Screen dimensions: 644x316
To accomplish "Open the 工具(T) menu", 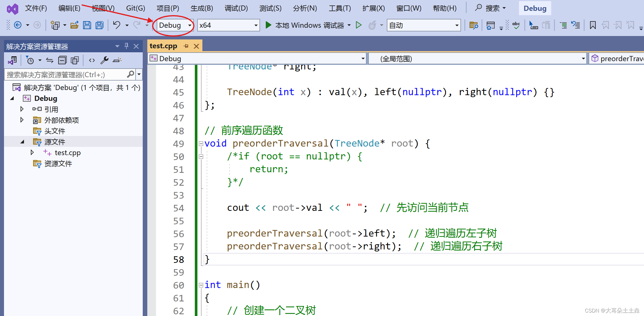I will [340, 8].
